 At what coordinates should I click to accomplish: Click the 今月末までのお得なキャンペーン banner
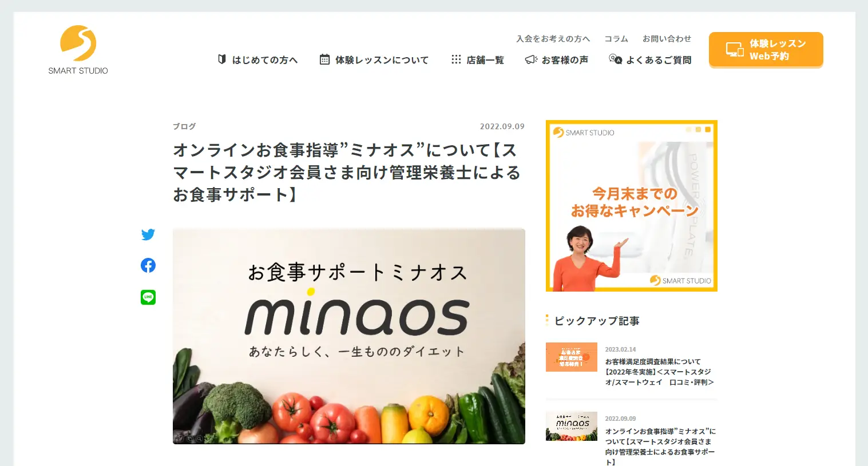632,206
